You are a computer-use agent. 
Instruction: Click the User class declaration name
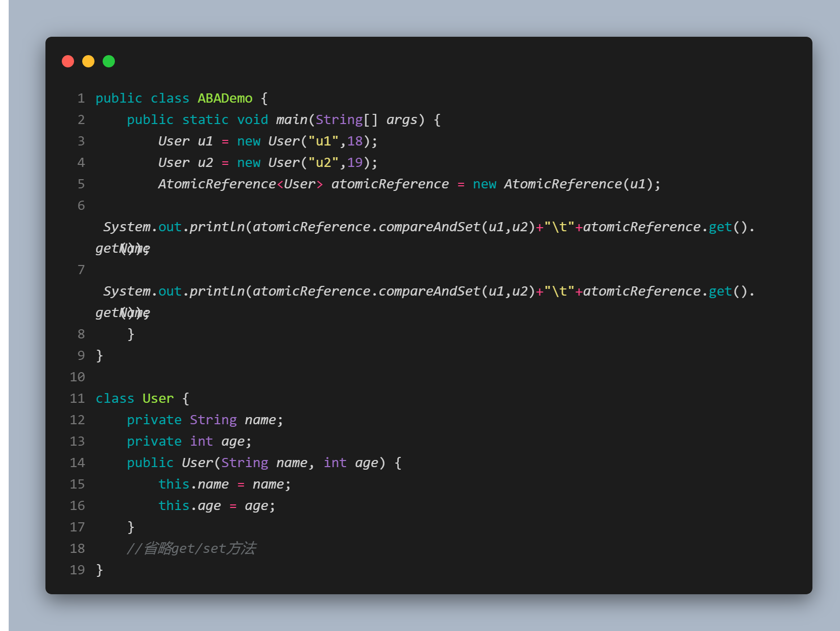158,398
